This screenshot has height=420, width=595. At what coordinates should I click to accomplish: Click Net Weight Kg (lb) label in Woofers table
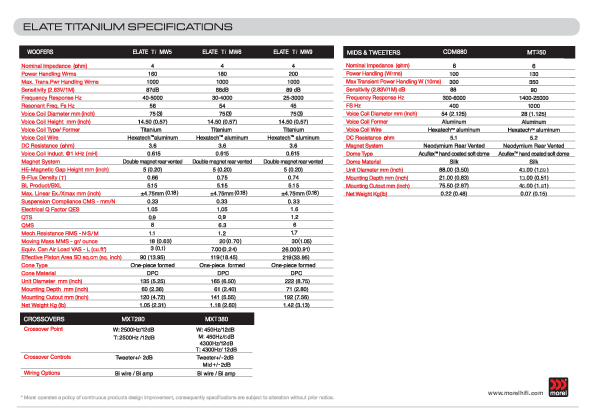pos(44,305)
